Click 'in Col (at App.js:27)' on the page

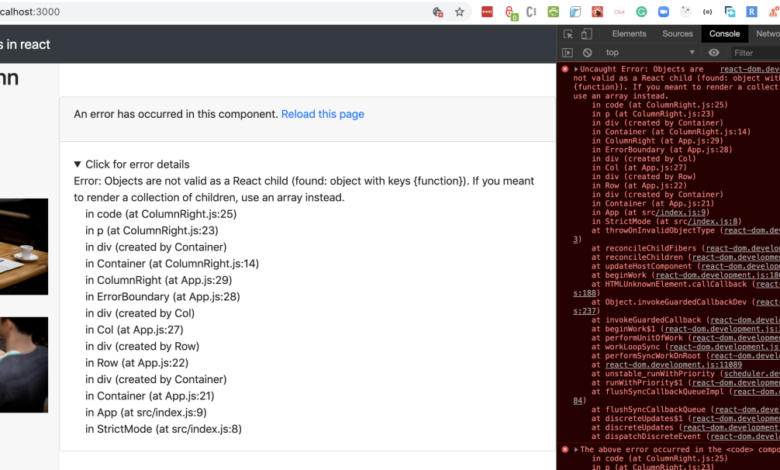134,330
